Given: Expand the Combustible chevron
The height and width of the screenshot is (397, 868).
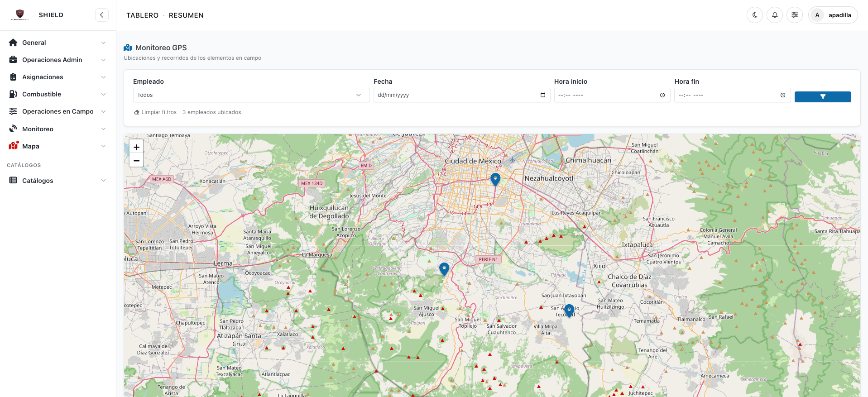Looking at the screenshot, I should click(x=103, y=94).
